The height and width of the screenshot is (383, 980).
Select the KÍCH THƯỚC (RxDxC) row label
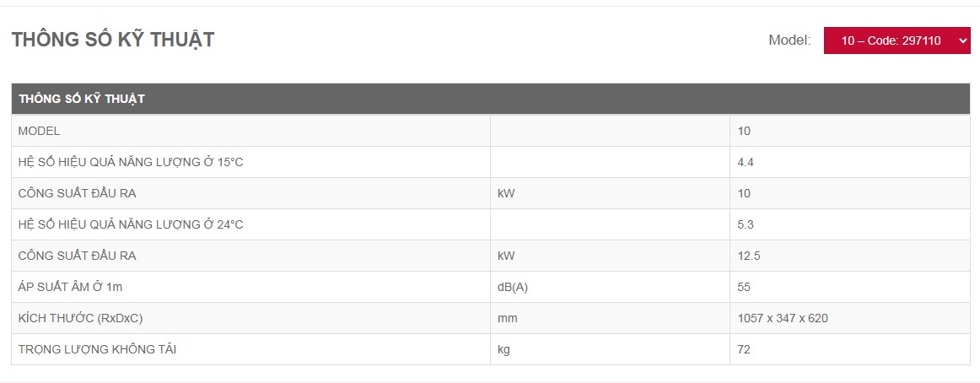[x=81, y=319]
